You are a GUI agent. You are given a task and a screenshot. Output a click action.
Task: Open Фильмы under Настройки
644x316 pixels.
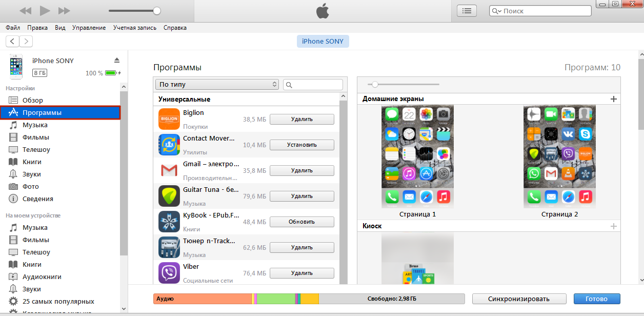[x=60, y=137]
